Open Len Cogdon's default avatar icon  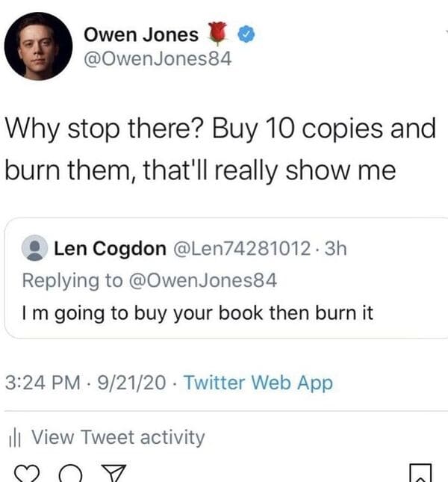pos(34,248)
